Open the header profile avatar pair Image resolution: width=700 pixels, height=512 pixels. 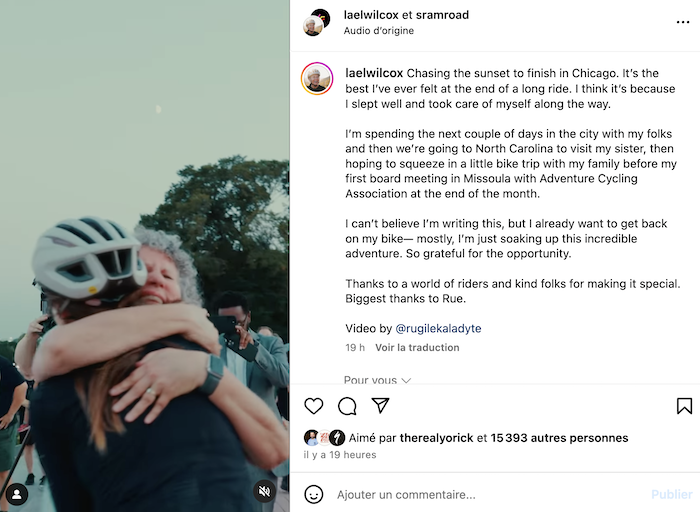pos(317,22)
